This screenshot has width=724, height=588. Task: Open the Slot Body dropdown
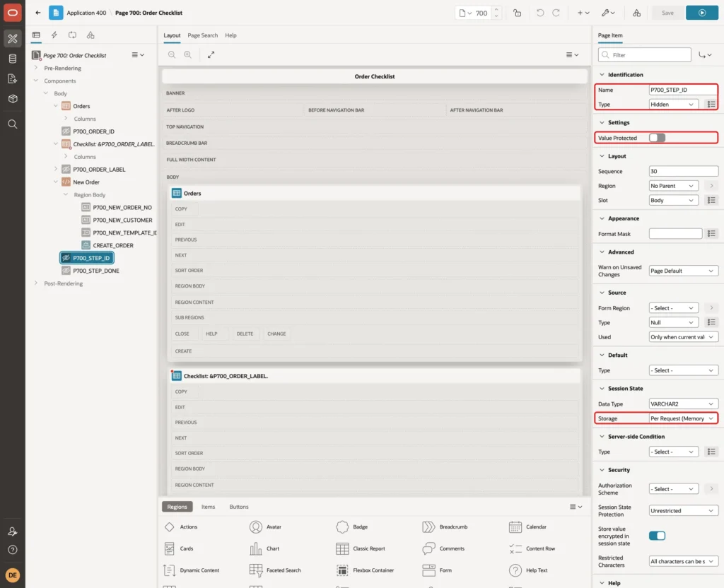[x=673, y=200]
